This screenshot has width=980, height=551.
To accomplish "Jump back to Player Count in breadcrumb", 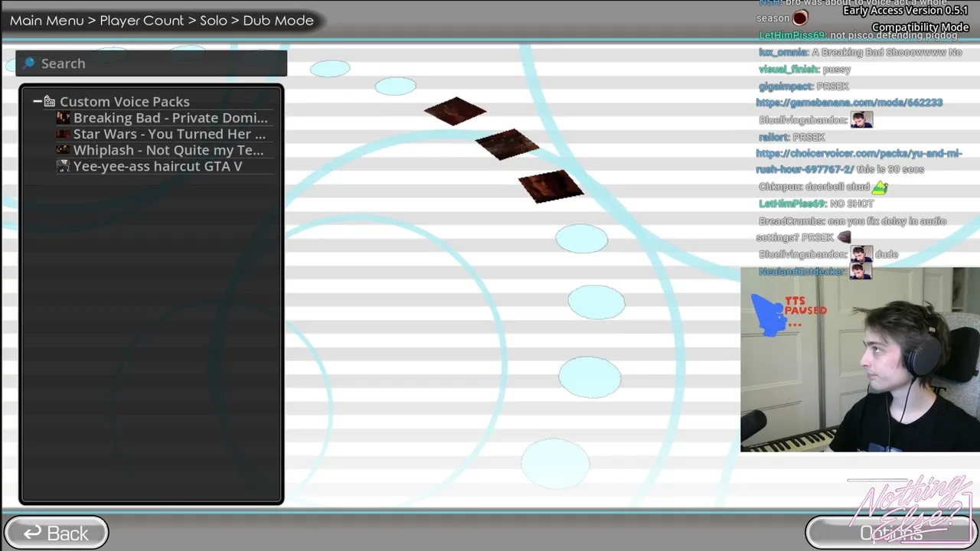I will click(x=142, y=21).
